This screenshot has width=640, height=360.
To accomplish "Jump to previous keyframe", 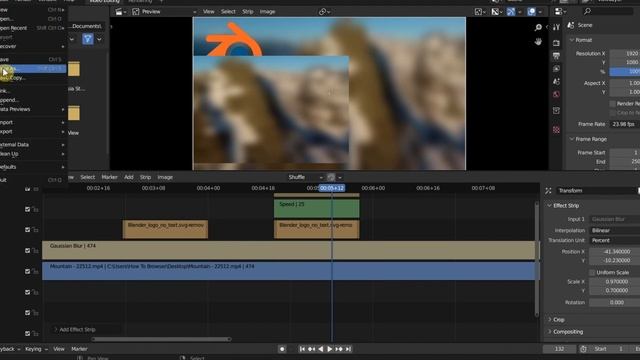I will click(311, 349).
